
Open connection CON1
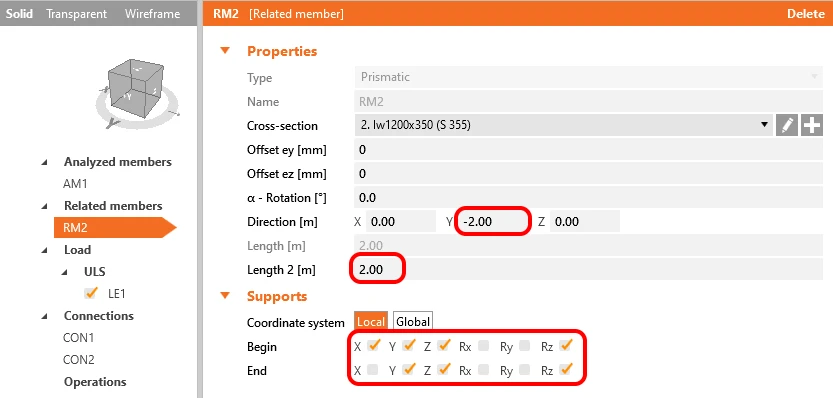[79, 338]
